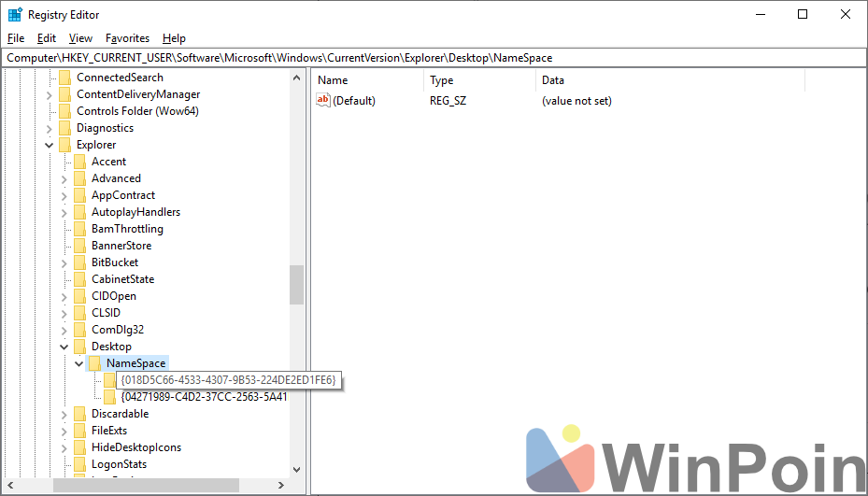Click the Accent folder icon

click(79, 162)
